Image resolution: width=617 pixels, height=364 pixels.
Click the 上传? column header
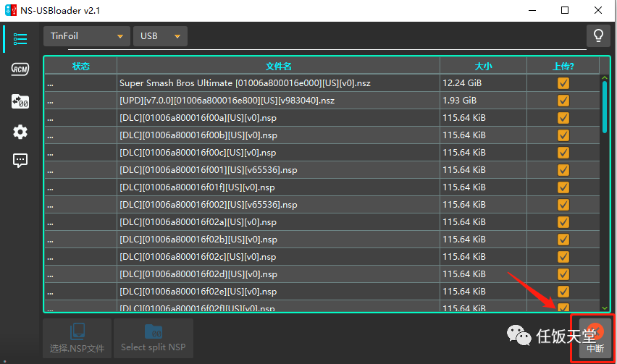[563, 66]
